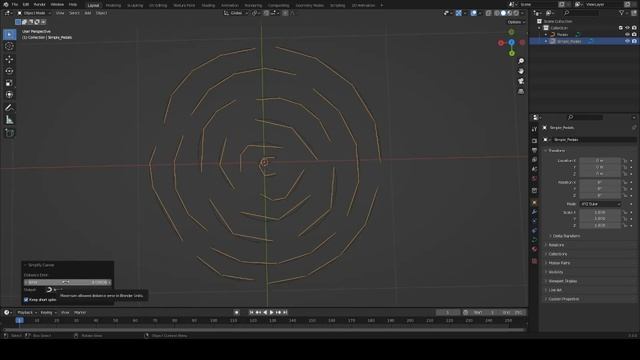Open the Output properties tab
Screen dimensions: 640x360
[534, 150]
